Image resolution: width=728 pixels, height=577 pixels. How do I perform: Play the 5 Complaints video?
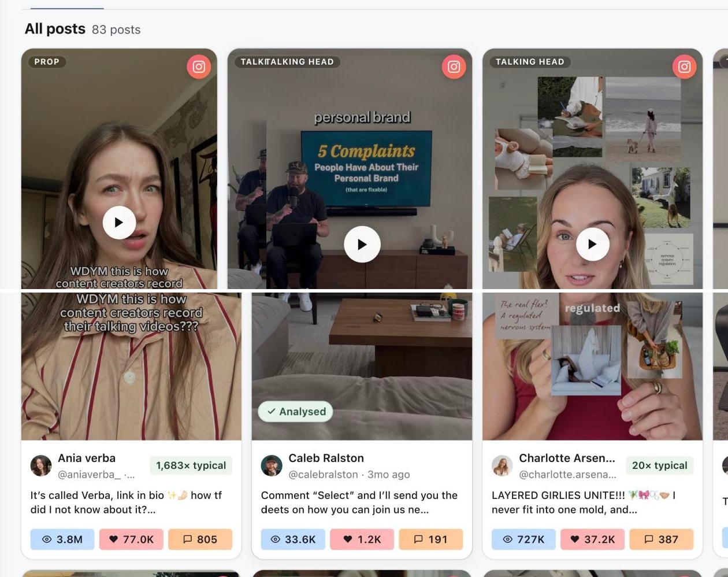point(362,244)
